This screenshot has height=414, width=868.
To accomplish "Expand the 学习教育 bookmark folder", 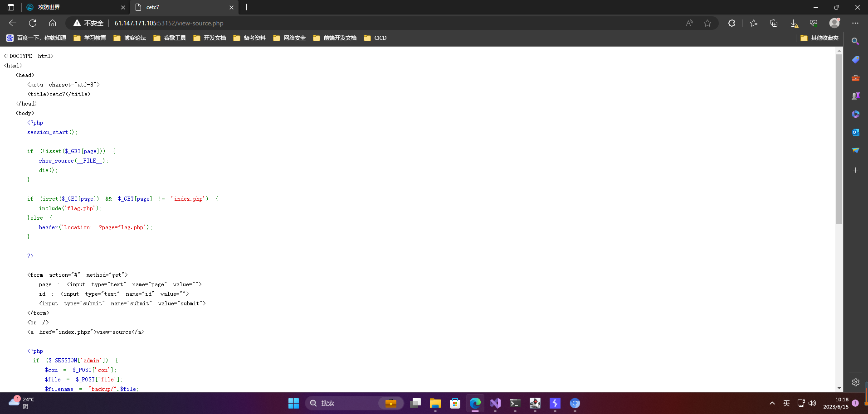I will (90, 38).
